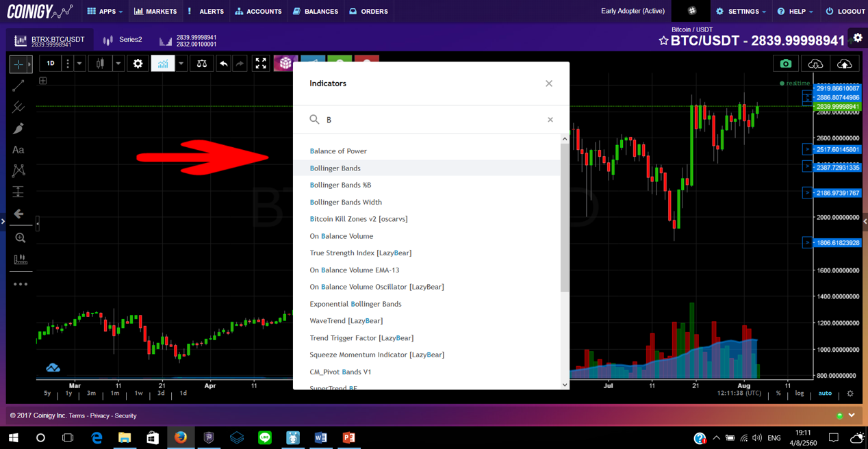This screenshot has width=868, height=449.
Task: Select the pitchfork drawing tool
Action: pyautogui.click(x=18, y=107)
